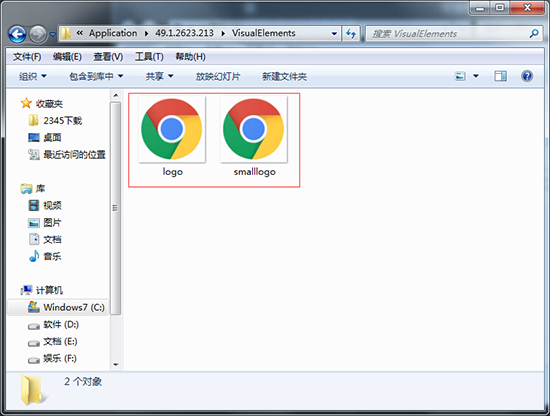Toggle the preview pane icon
Screen dimensions: 550x416
click(500, 76)
